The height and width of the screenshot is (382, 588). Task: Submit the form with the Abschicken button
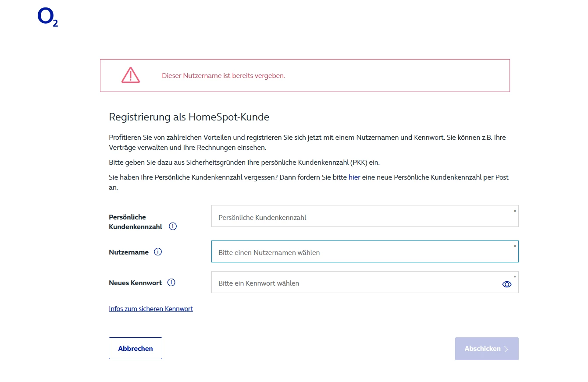click(x=487, y=349)
